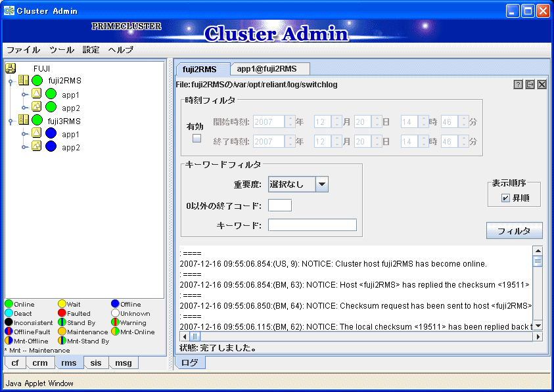Click the Deact legend cyan icon
Image resolution: width=554 pixels, height=392 pixels.
(9, 313)
